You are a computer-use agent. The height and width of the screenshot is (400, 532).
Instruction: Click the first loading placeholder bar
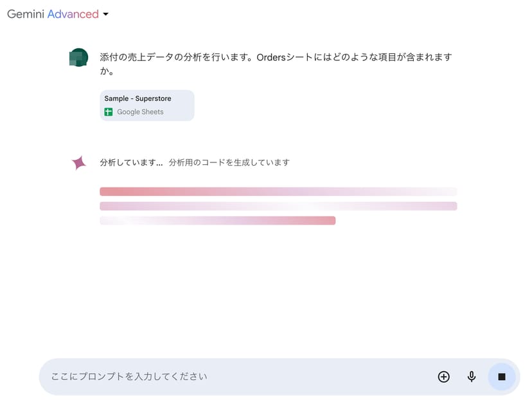pyautogui.click(x=278, y=191)
